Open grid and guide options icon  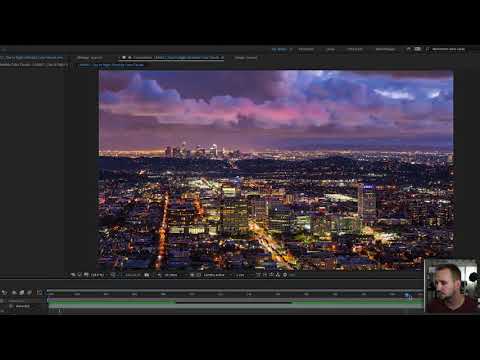[113, 275]
